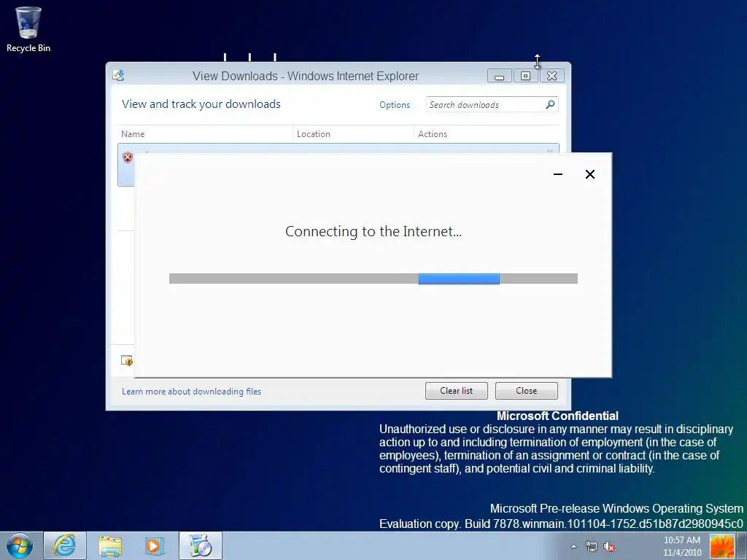
Task: Sort downloads by Name column
Action: [x=205, y=134]
